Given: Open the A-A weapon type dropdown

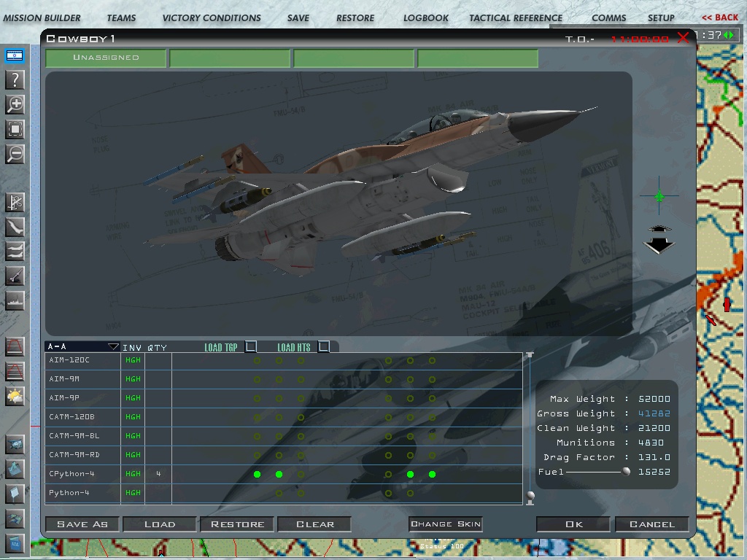Looking at the screenshot, I should click(x=82, y=346).
